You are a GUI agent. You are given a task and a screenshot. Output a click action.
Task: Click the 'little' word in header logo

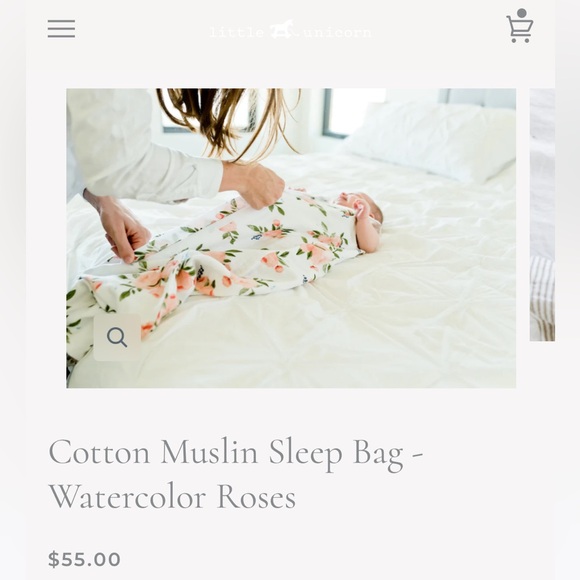pos(237,32)
